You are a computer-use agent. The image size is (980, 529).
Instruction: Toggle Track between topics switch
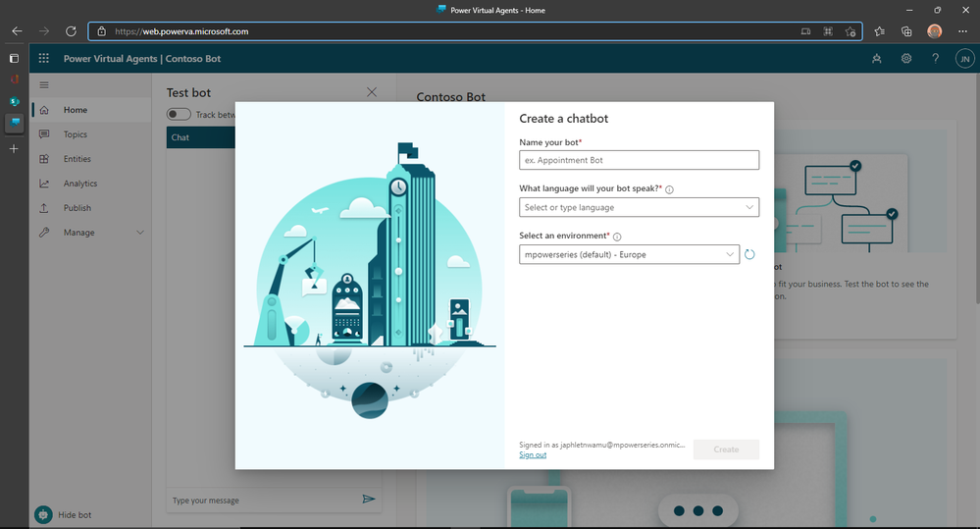point(179,115)
